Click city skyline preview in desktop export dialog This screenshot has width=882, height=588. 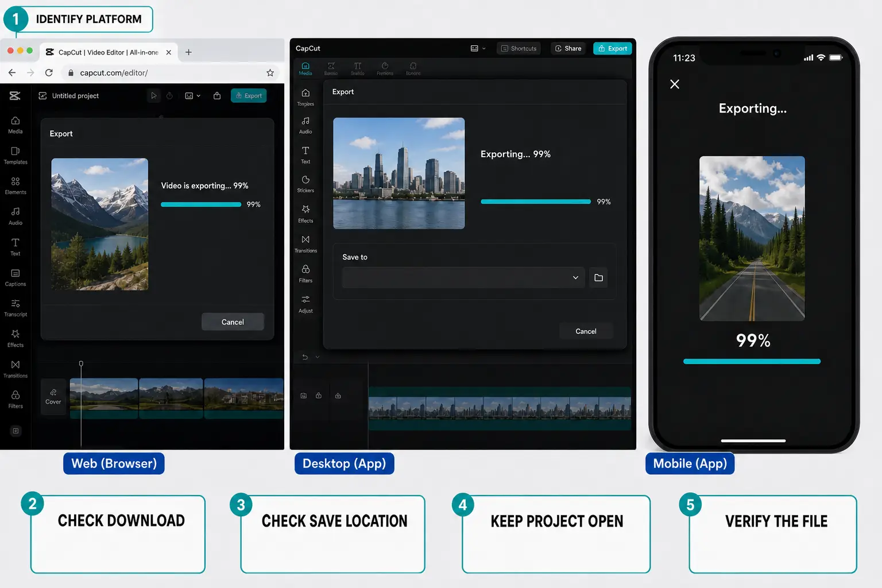tap(399, 173)
